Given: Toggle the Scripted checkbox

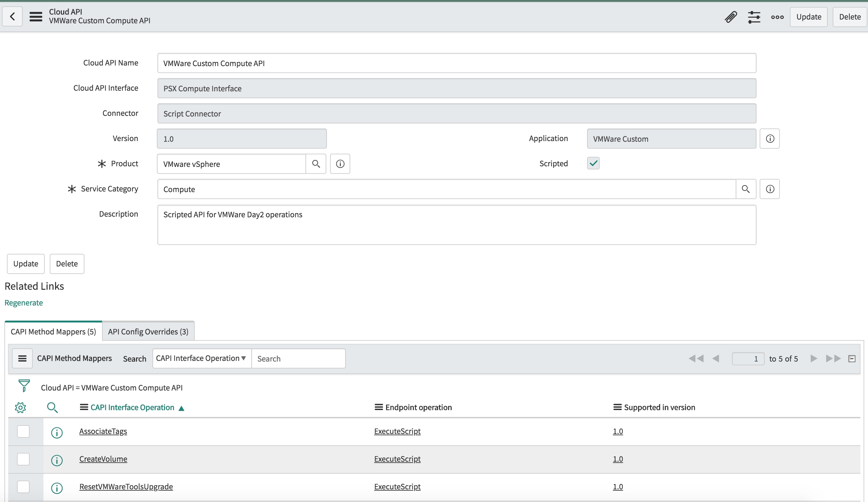Looking at the screenshot, I should (593, 163).
